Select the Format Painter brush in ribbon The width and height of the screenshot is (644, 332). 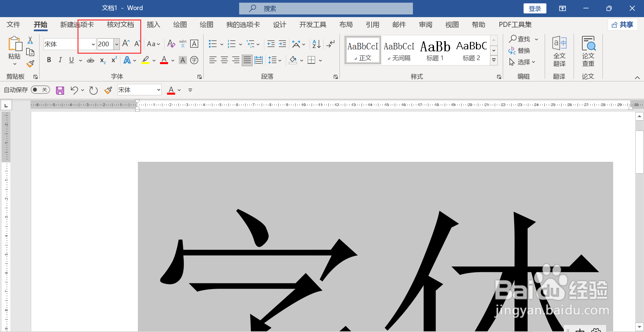(x=31, y=64)
